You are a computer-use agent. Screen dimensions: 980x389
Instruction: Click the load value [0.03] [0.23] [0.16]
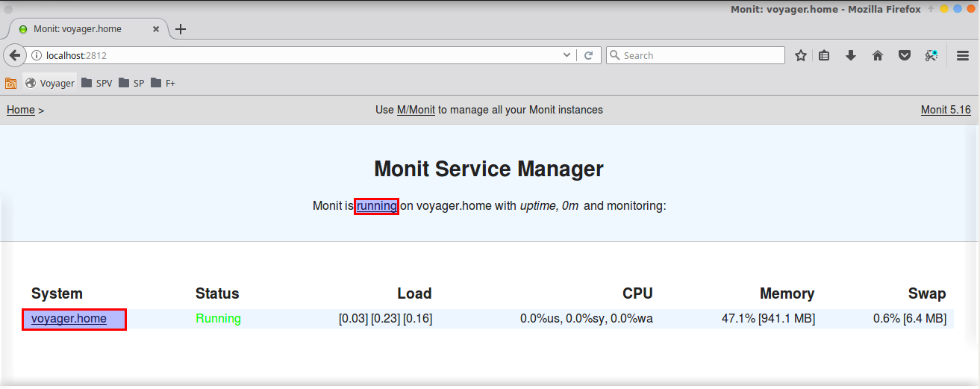point(385,319)
